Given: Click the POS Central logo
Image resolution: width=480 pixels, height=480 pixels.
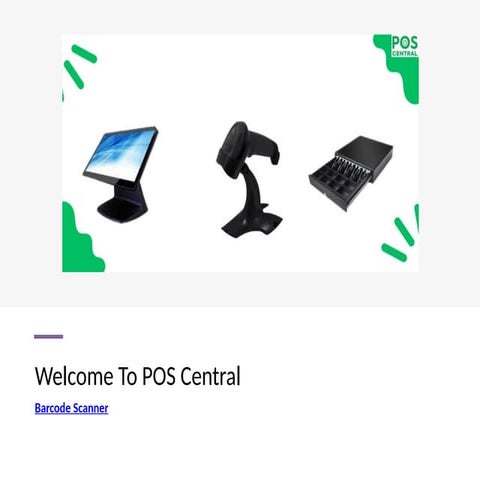Looking at the screenshot, I should [x=404, y=46].
